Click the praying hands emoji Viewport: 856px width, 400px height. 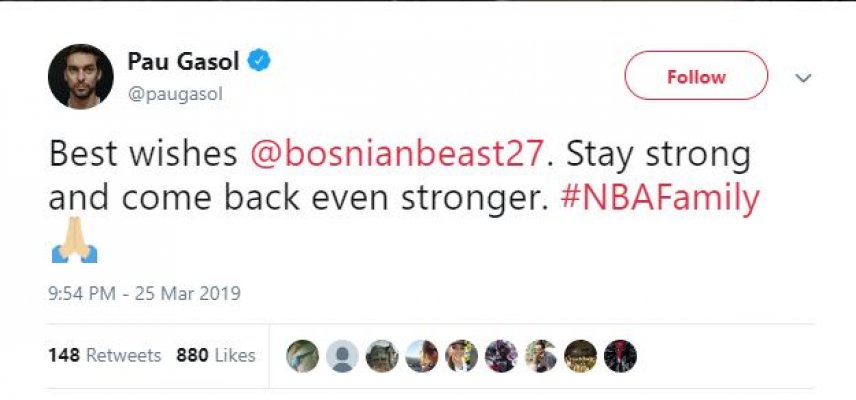pyautogui.click(x=74, y=243)
